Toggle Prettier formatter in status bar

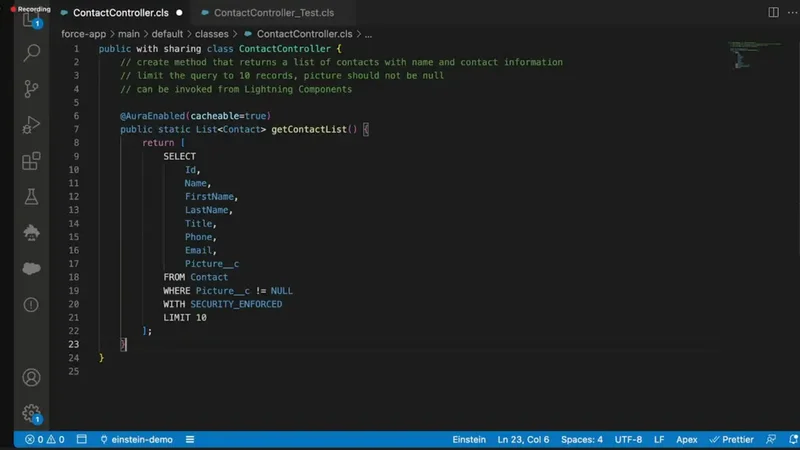[x=732, y=439]
